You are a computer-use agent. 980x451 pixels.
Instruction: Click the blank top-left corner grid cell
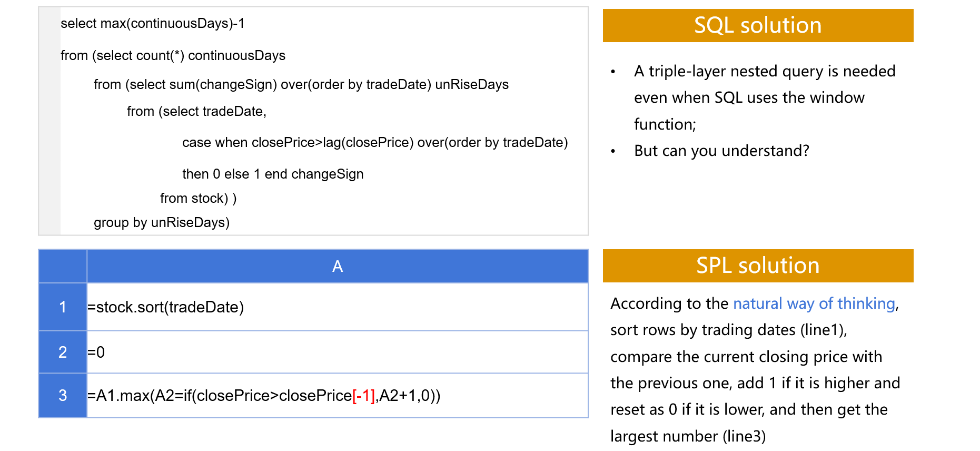(63, 267)
